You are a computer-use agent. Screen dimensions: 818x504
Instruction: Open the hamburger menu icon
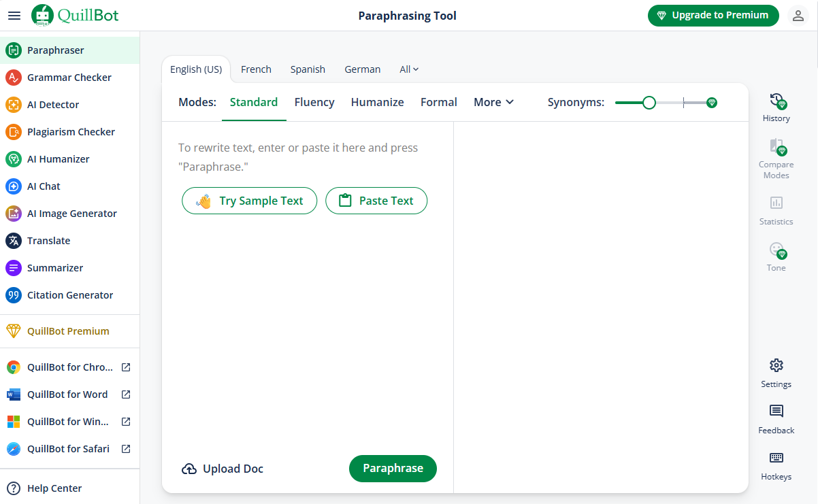pos(14,16)
